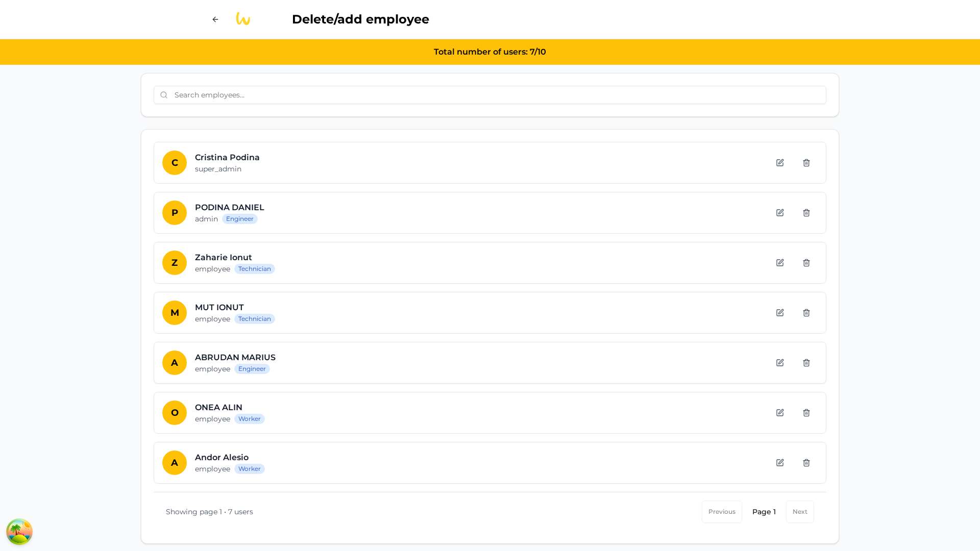Viewport: 980px width, 551px height.
Task: Click ABRUDAN MARIUS's Engineer tag
Action: (252, 369)
